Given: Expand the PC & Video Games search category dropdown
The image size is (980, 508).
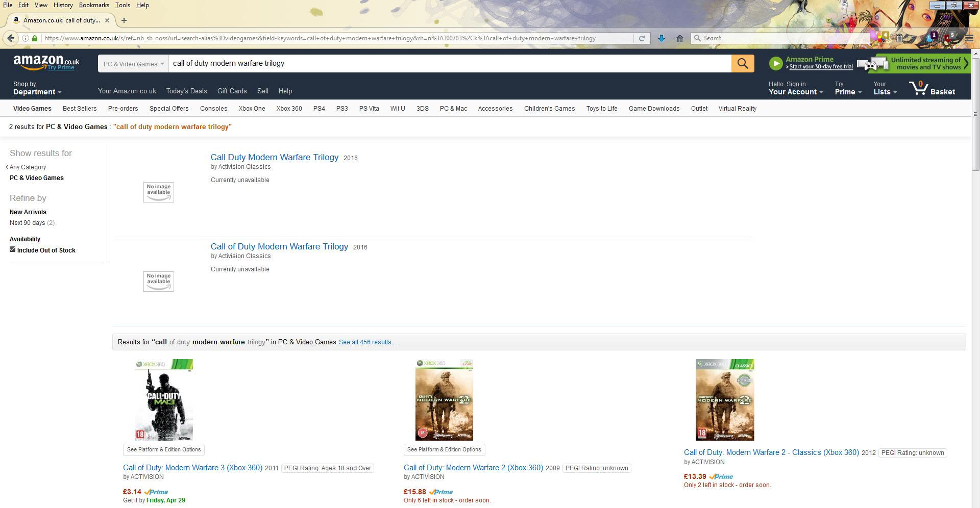Looking at the screenshot, I should [133, 64].
